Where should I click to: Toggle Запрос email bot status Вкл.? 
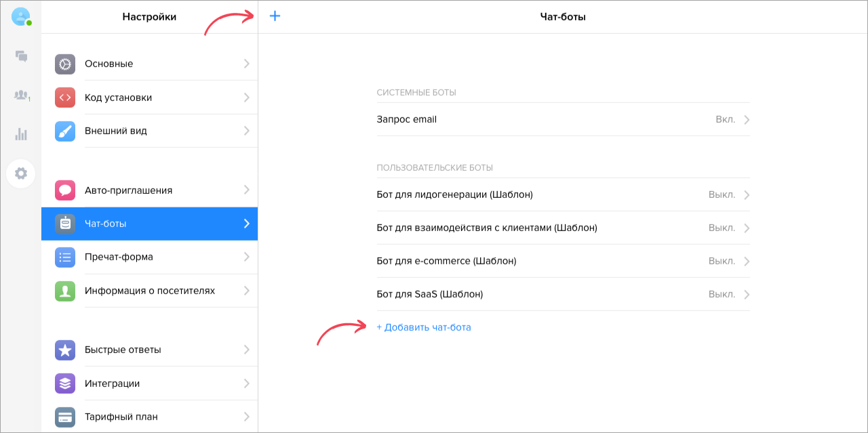pos(725,119)
